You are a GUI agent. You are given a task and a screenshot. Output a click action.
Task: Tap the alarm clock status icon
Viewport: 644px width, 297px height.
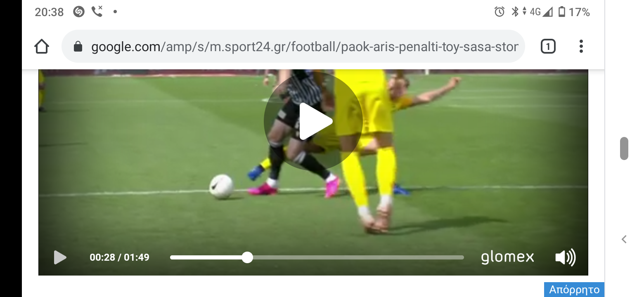pyautogui.click(x=500, y=12)
